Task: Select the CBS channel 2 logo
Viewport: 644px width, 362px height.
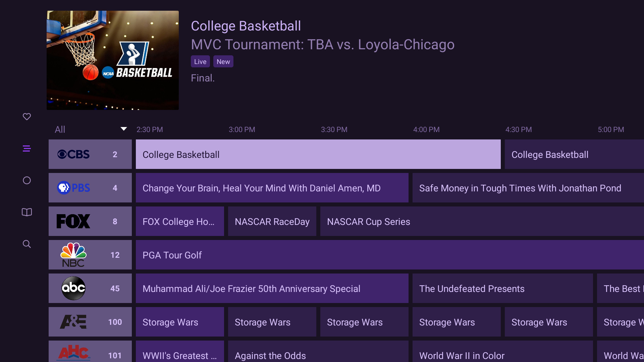Action: (x=73, y=154)
